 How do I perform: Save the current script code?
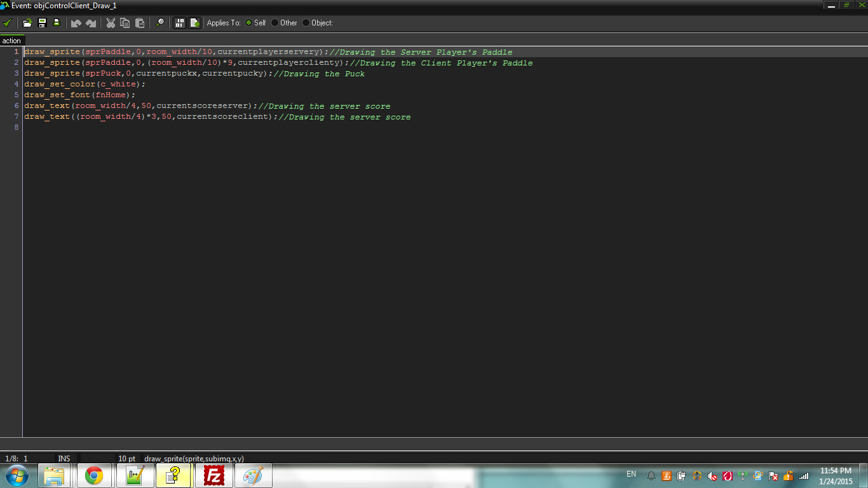[x=41, y=23]
